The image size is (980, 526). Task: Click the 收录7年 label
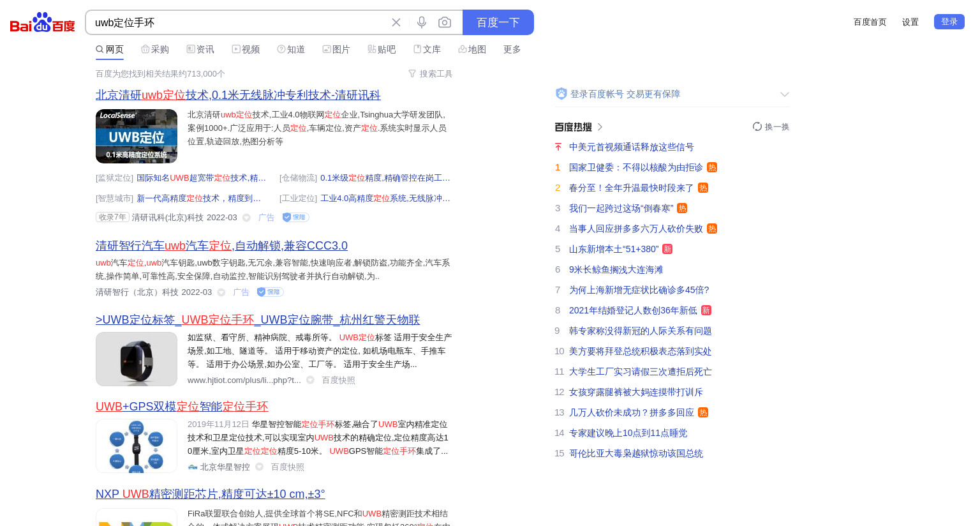point(112,217)
